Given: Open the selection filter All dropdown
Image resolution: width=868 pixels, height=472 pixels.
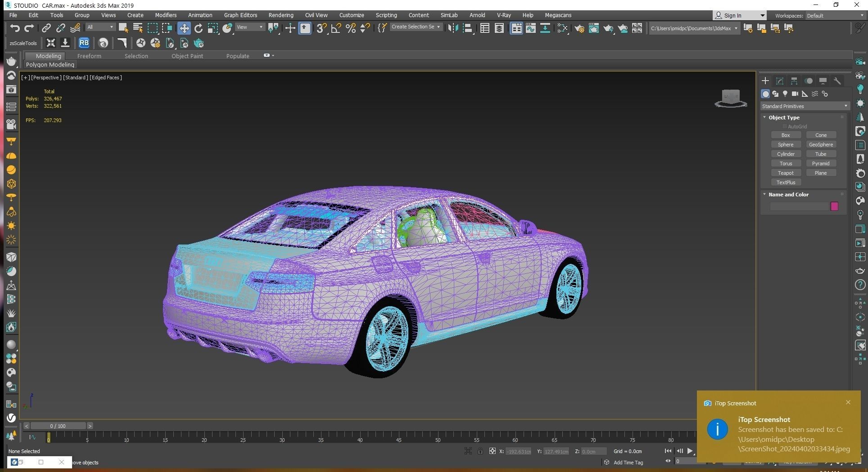Looking at the screenshot, I should click(100, 27).
